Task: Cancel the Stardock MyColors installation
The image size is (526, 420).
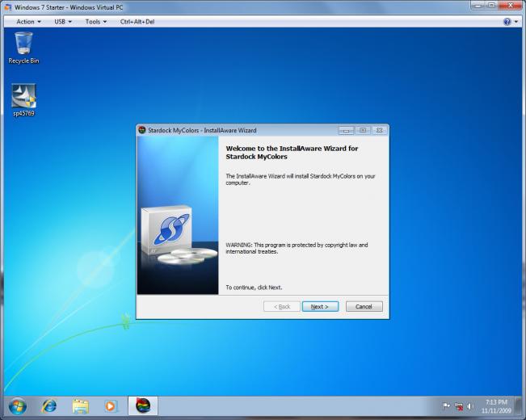Action: [x=364, y=307]
